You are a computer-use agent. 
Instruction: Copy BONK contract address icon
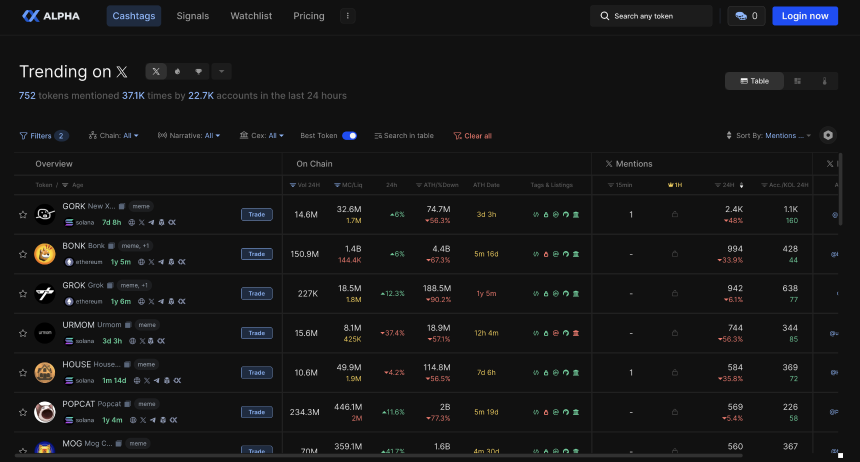tap(111, 246)
